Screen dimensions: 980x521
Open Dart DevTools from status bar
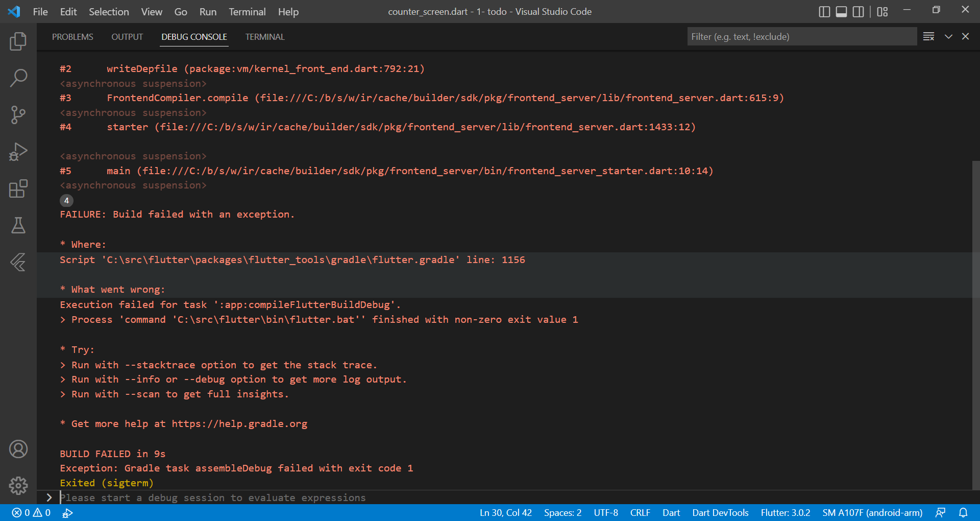[x=720, y=513]
